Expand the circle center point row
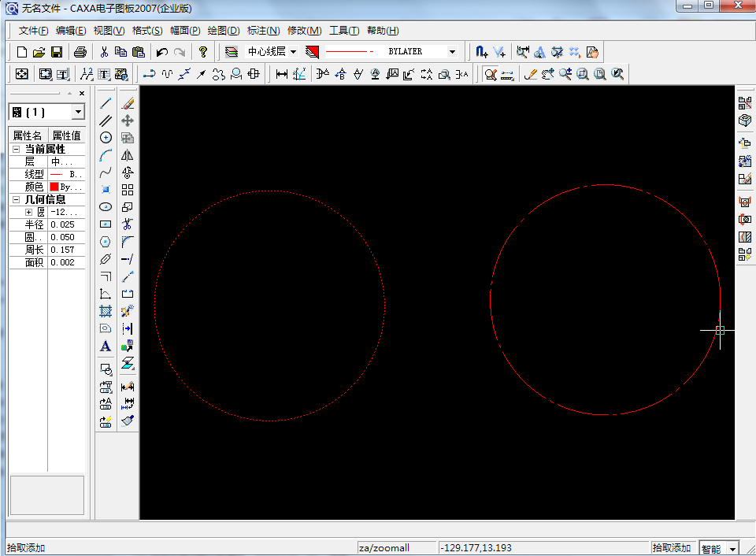 click(x=29, y=213)
